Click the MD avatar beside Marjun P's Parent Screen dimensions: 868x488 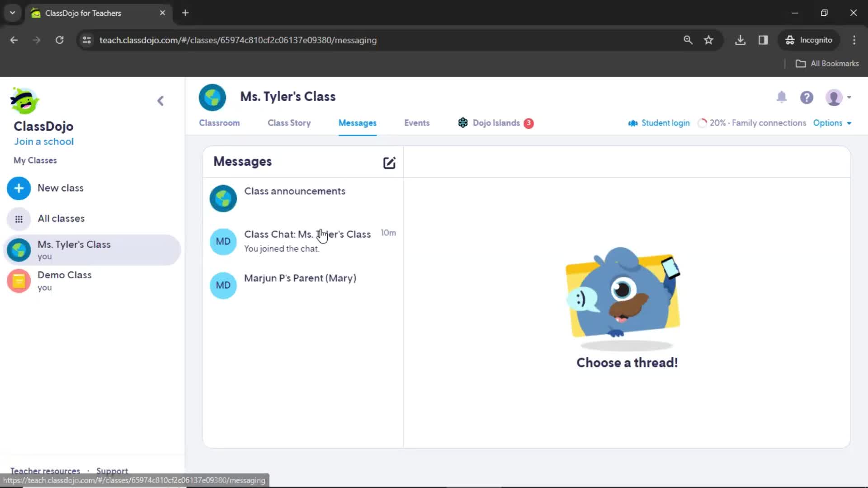pos(223,285)
